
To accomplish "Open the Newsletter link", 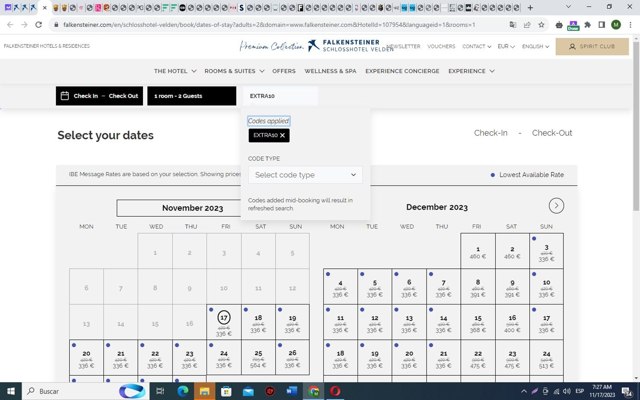I will point(404,47).
